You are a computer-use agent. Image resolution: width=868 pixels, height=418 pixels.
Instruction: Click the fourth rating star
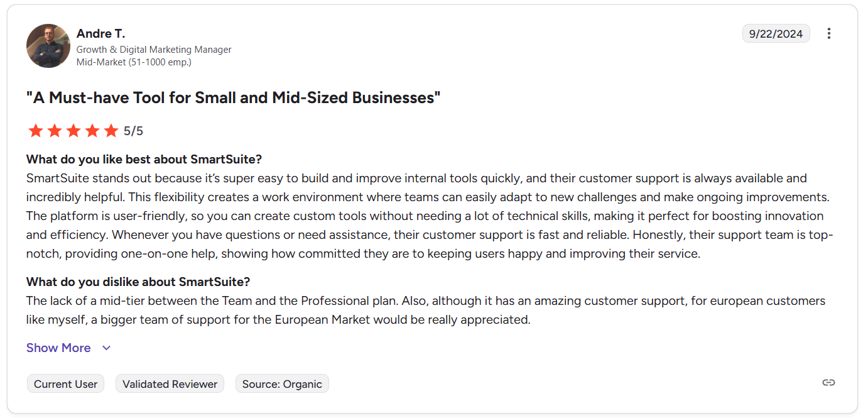point(92,131)
